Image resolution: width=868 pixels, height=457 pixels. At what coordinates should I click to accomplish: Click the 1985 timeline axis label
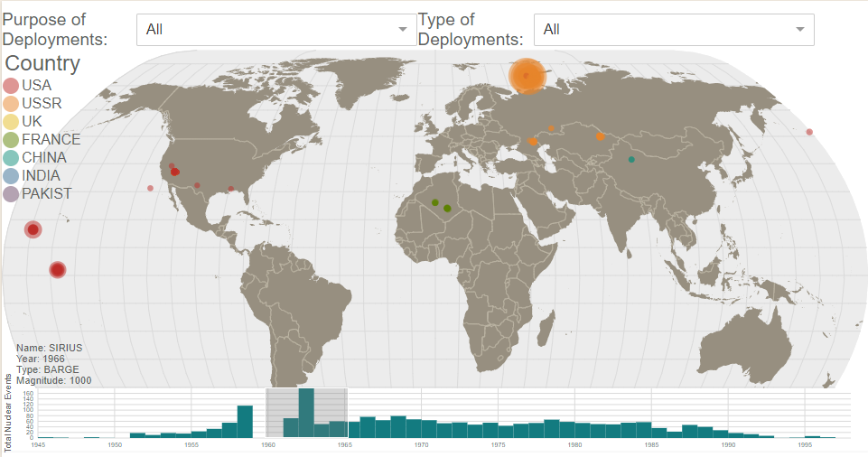[x=651, y=445]
